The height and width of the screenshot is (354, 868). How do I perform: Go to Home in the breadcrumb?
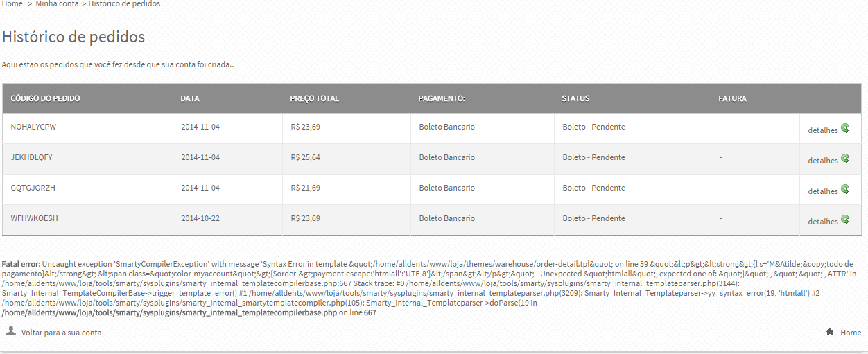coord(12,4)
